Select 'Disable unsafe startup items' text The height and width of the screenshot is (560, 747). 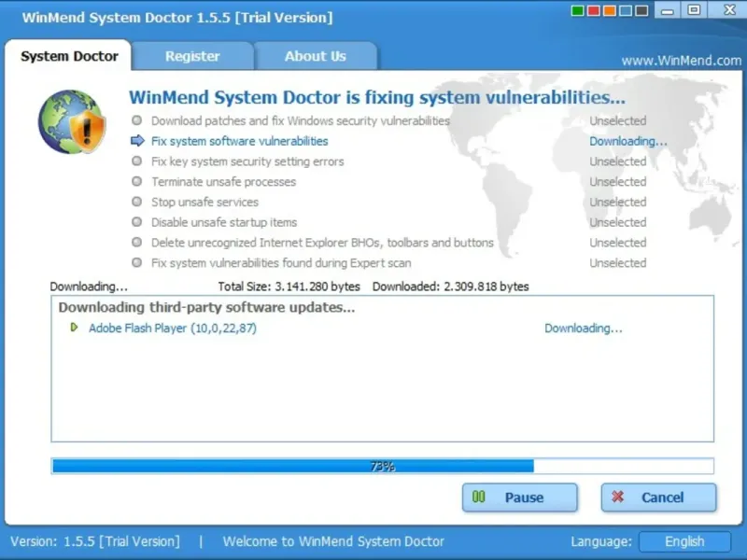(224, 222)
